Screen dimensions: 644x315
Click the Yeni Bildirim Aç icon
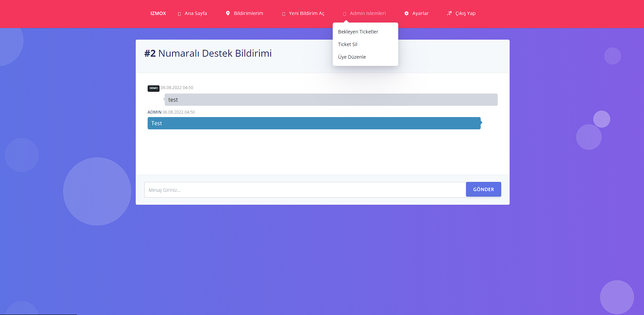[x=284, y=14]
